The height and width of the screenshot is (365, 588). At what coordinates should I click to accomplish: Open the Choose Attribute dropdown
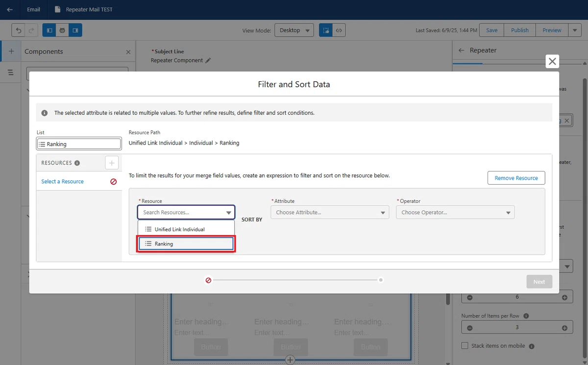click(330, 212)
